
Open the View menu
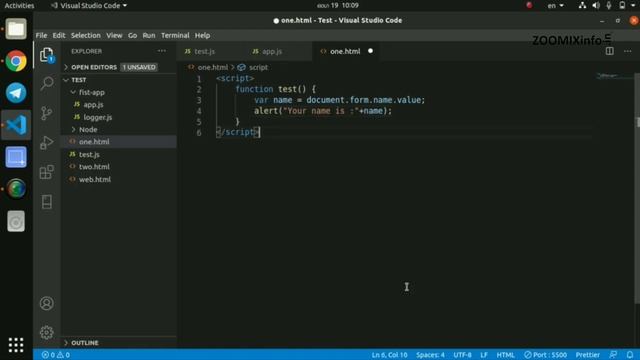coord(114,36)
